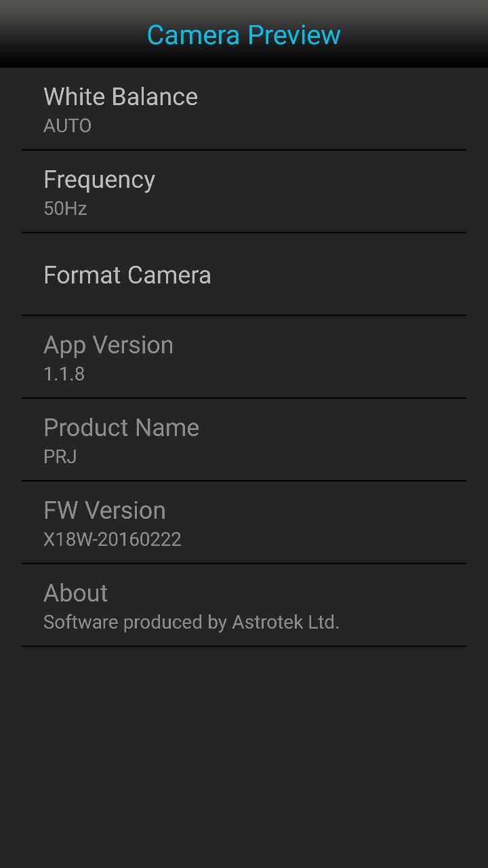The image size is (488, 868).
Task: Tap 'Software produced by' in About text
Action: (134, 623)
